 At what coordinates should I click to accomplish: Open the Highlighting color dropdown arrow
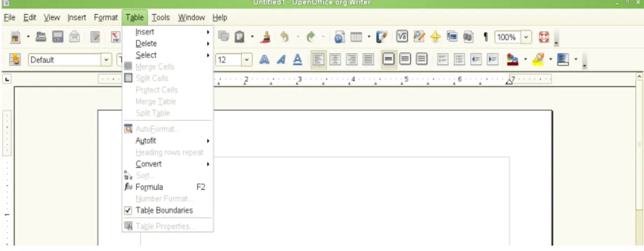(x=550, y=60)
